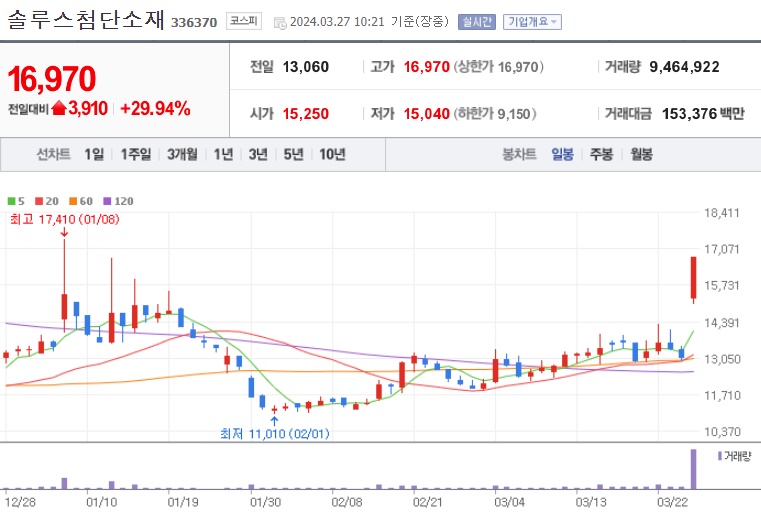761x516 pixels.
Task: Click the 최저 11,010 (02/01) low label
Action: pyautogui.click(x=275, y=433)
